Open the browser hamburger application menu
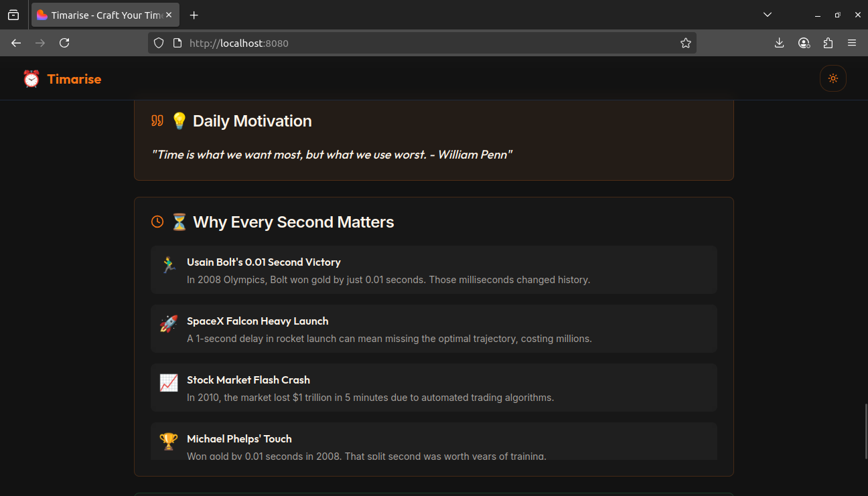The image size is (868, 496). tap(852, 43)
